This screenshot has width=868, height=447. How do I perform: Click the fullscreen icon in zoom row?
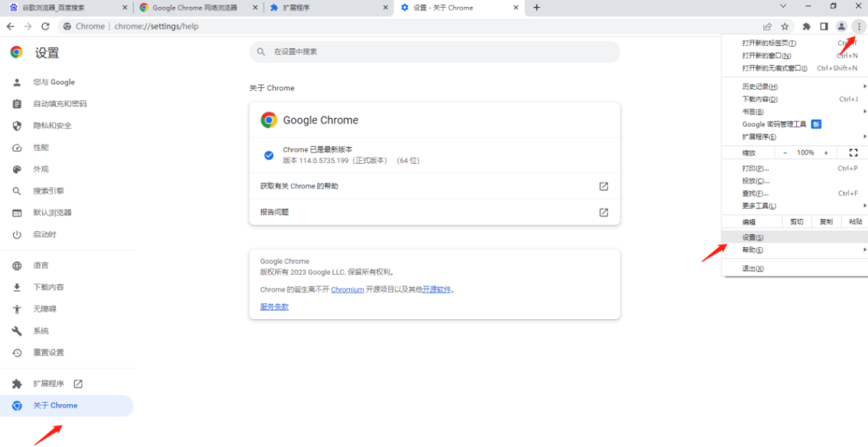coord(853,152)
